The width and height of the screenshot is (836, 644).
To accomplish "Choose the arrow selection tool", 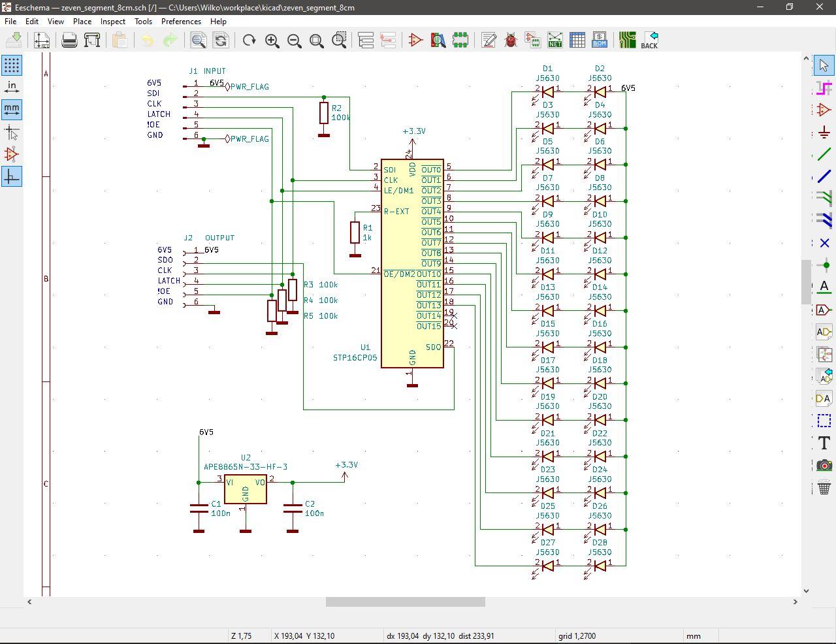I will (824, 65).
